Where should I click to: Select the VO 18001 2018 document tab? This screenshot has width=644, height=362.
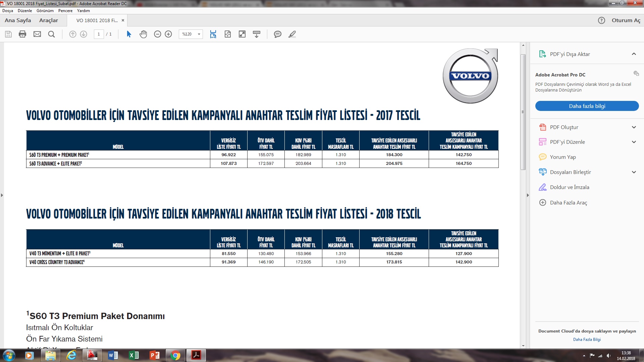pyautogui.click(x=97, y=20)
